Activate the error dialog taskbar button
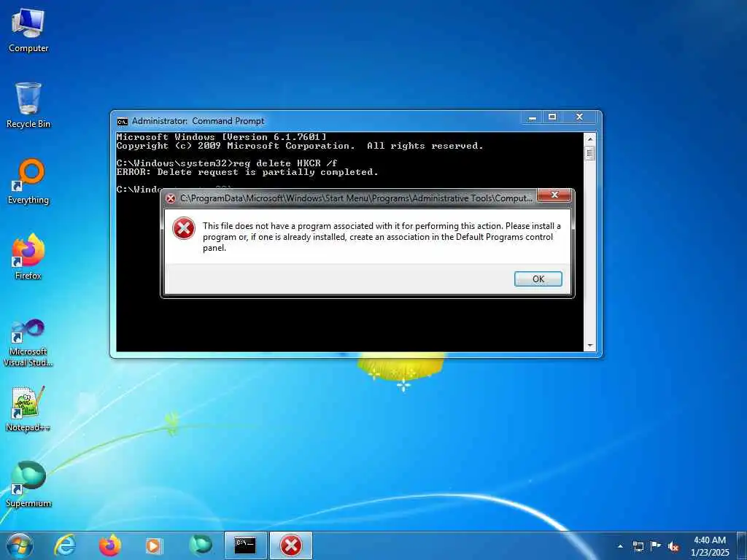Viewport: 747px width, 560px height. 291,545
